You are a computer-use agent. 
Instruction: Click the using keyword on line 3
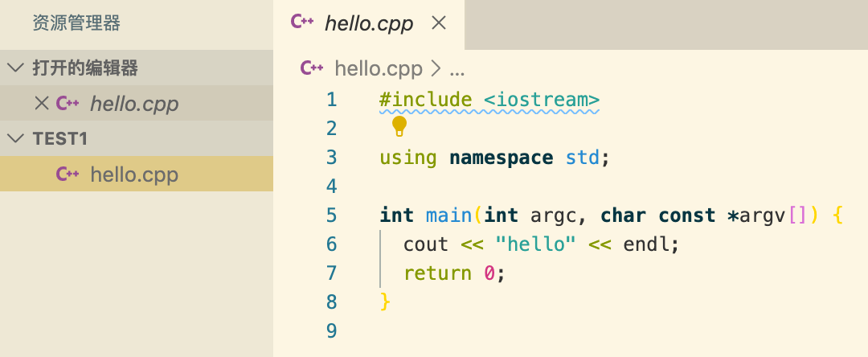[408, 158]
